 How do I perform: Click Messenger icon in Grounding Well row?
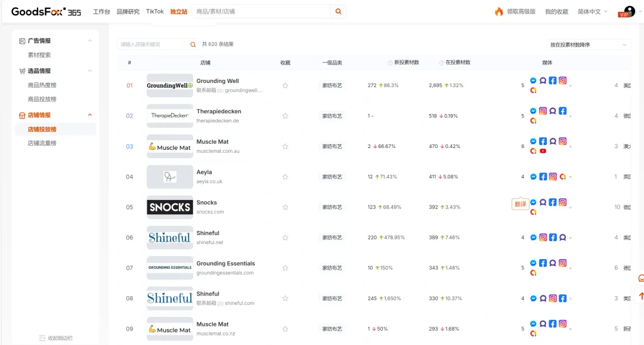533,81
